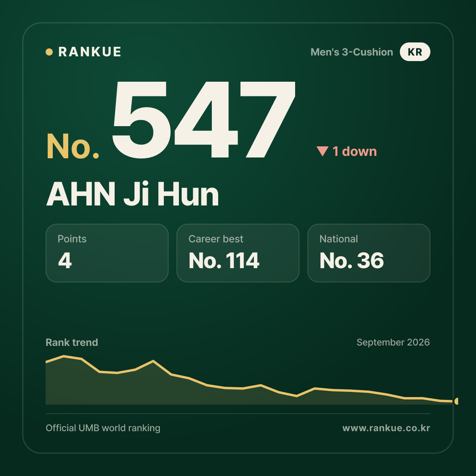
Task: Select the KR country badge
Action: (415, 52)
